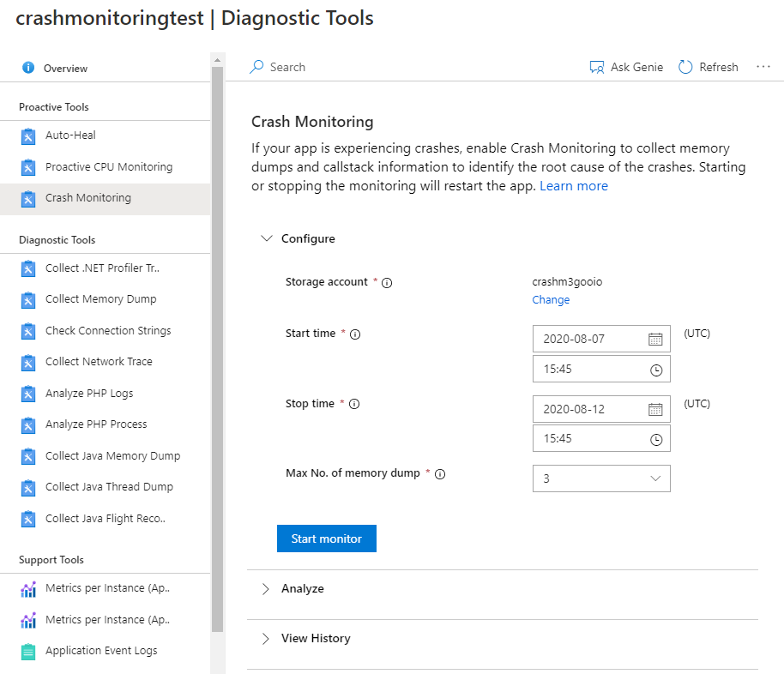
Task: Click the info icon beside Storage account
Action: 387,283
